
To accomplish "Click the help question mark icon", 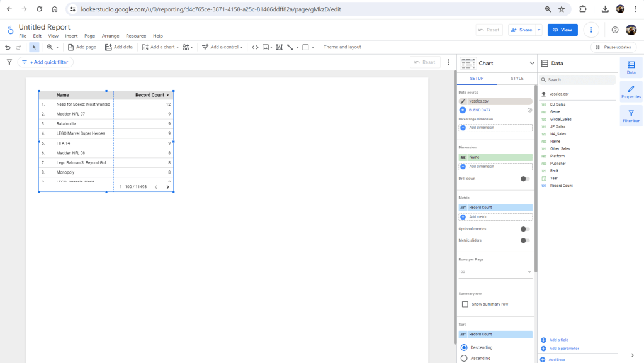I will tap(615, 30).
